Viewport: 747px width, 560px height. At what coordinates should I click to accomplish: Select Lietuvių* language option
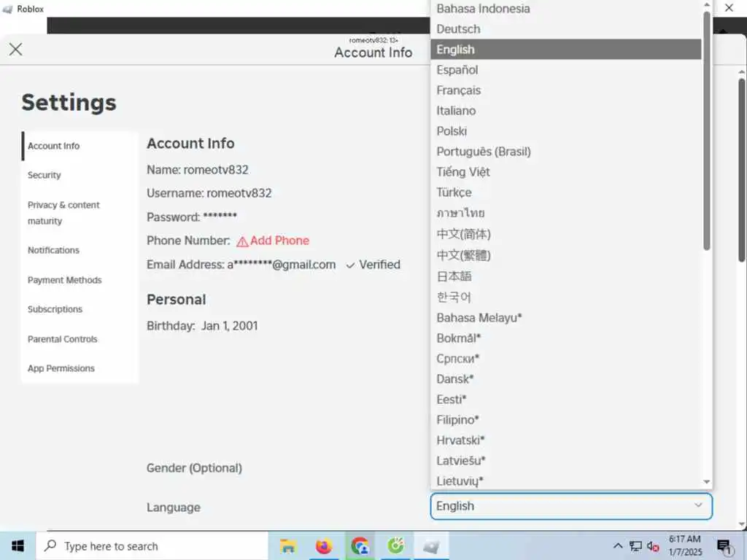pos(565,481)
